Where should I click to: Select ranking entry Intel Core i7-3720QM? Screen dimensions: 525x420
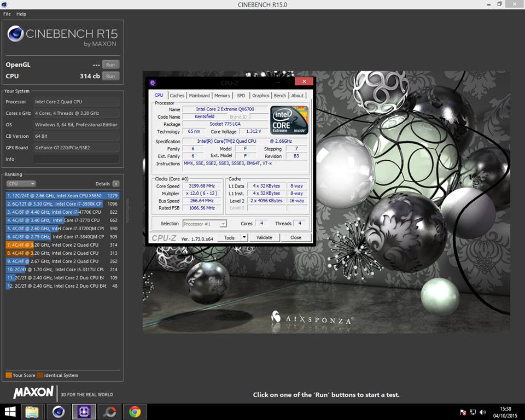(62, 229)
